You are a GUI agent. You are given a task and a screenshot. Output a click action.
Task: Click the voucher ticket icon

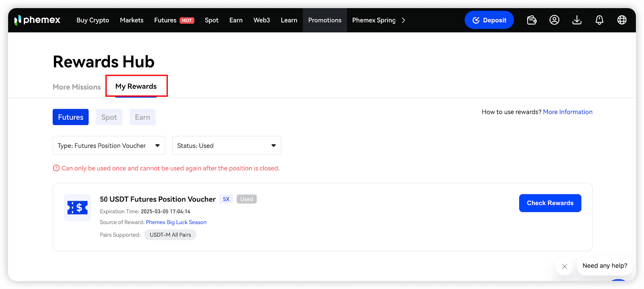77,208
